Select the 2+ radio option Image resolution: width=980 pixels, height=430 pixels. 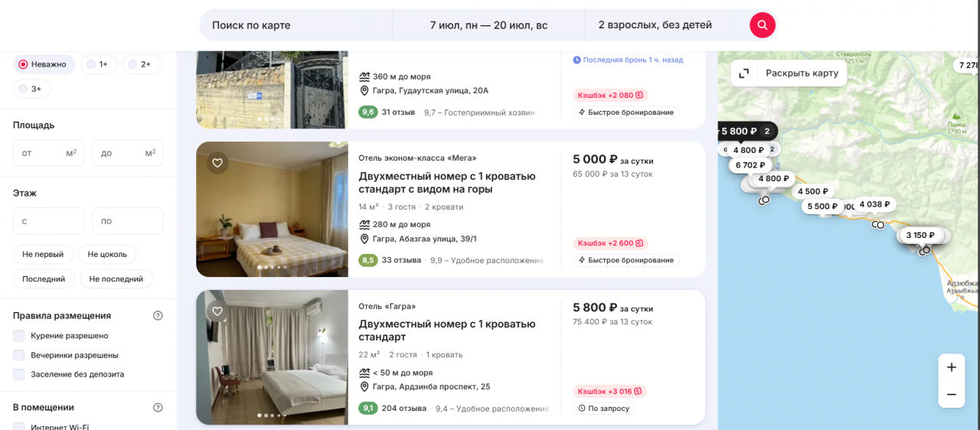[133, 64]
